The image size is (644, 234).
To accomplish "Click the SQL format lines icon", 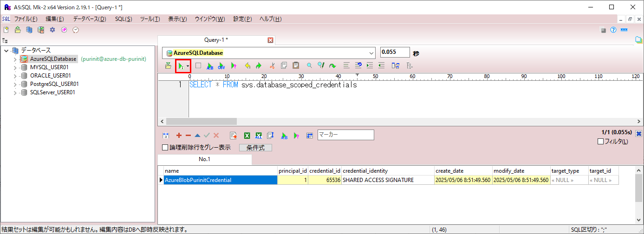I will pos(346,66).
